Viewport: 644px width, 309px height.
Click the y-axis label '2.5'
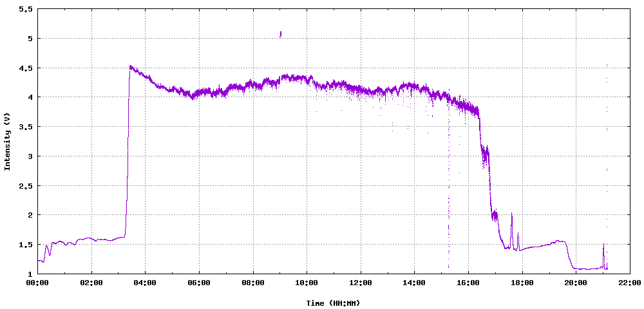[26, 185]
